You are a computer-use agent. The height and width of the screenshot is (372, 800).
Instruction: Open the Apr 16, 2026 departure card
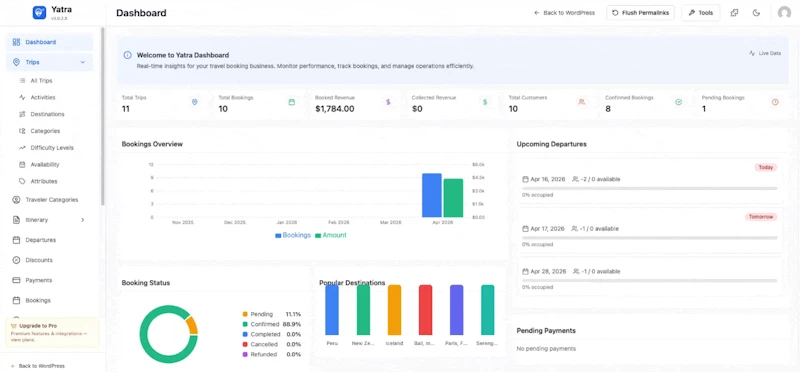point(649,181)
